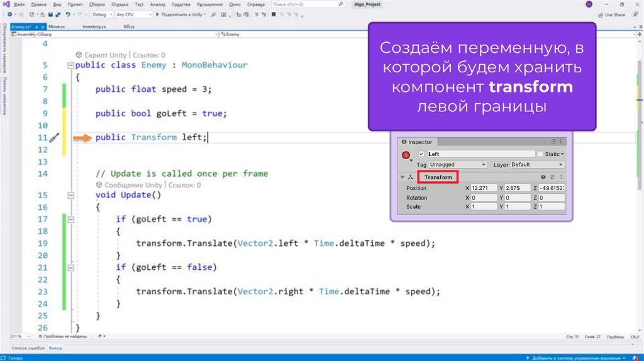Open the Debug configuration dropdown
This screenshot has height=361, width=644.
102,14
